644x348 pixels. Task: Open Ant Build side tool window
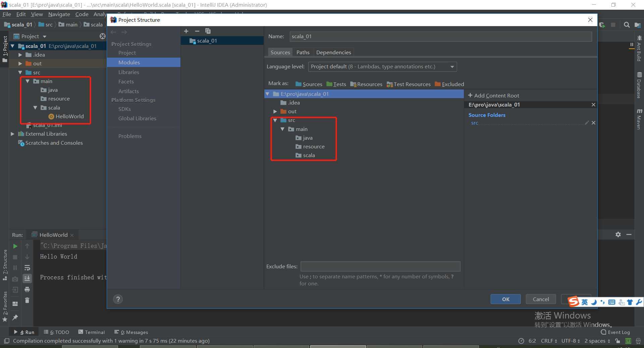pyautogui.click(x=639, y=48)
